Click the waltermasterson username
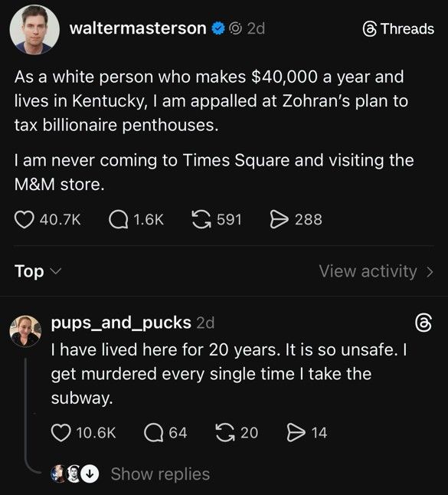The image size is (448, 495). click(x=138, y=28)
